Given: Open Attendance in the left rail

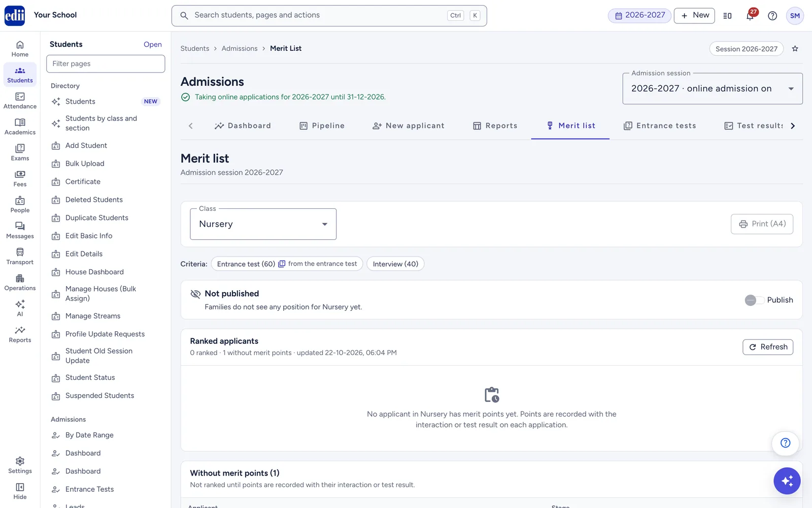Looking at the screenshot, I should (x=20, y=101).
